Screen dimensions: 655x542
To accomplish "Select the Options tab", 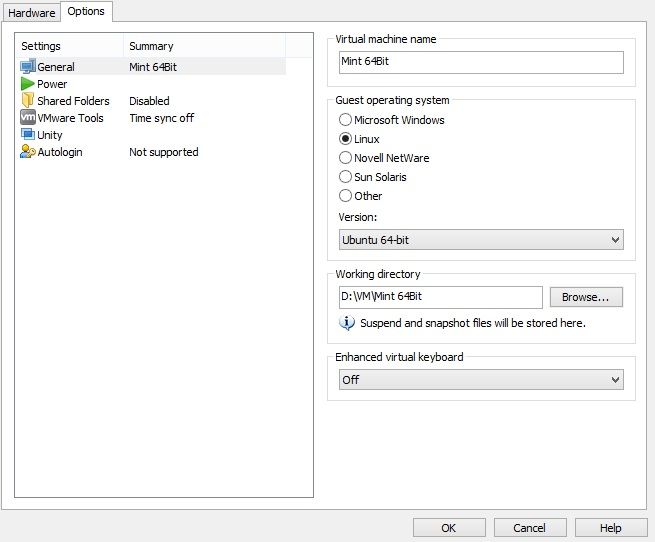I will point(86,11).
